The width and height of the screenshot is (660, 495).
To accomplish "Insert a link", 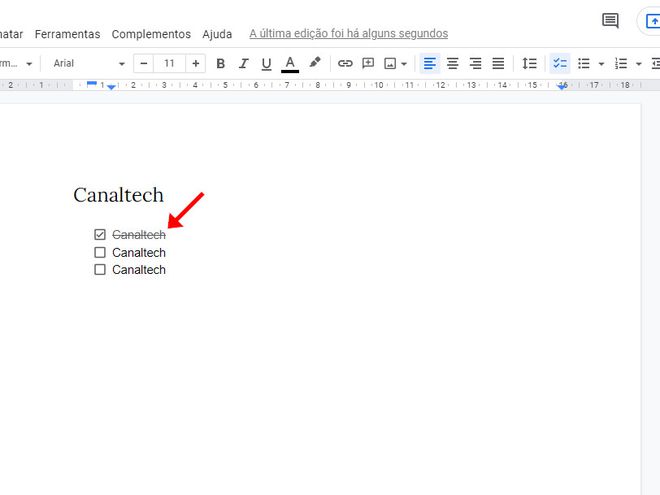I will [345, 64].
